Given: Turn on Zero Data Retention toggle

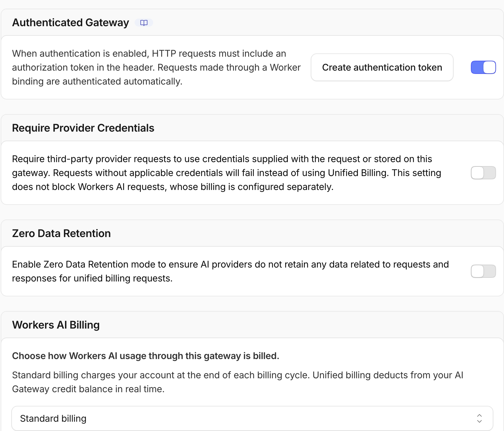Looking at the screenshot, I should pyautogui.click(x=483, y=271).
